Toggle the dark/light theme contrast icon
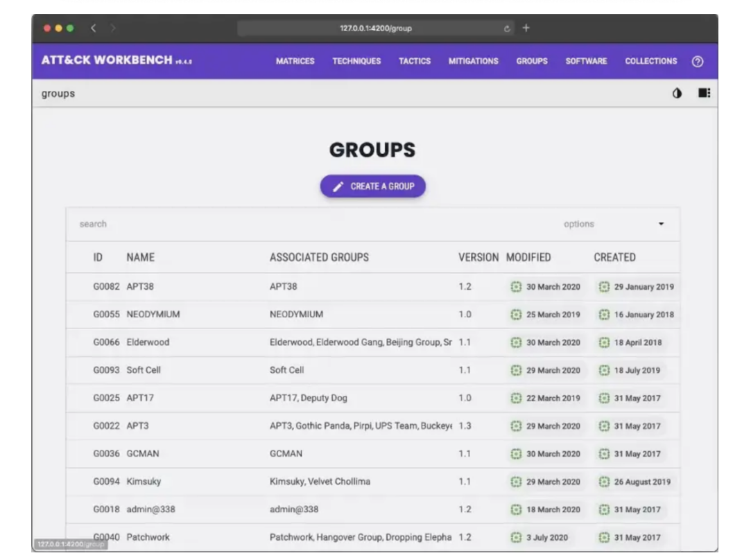 coord(677,94)
